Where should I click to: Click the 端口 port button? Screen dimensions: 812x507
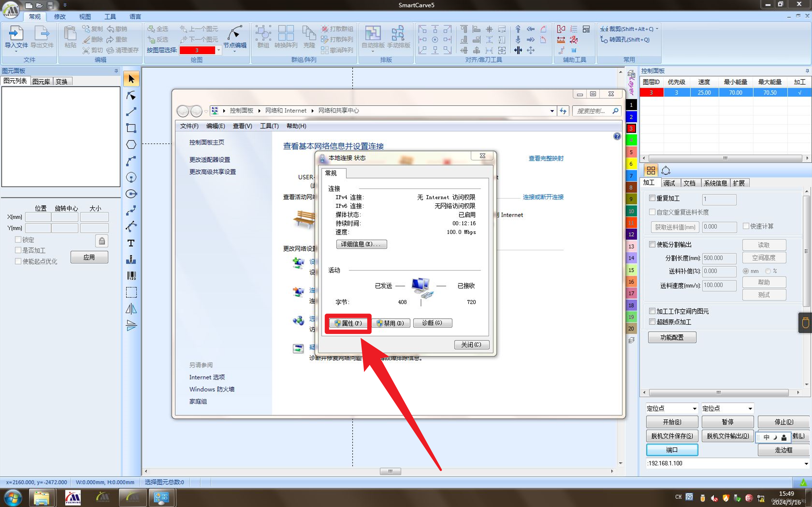[x=672, y=450]
